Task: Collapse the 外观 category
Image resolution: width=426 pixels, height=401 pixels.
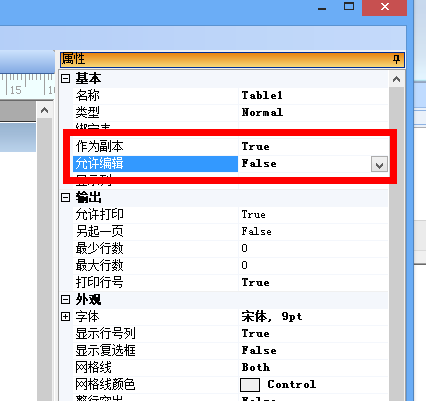Action: (66, 299)
